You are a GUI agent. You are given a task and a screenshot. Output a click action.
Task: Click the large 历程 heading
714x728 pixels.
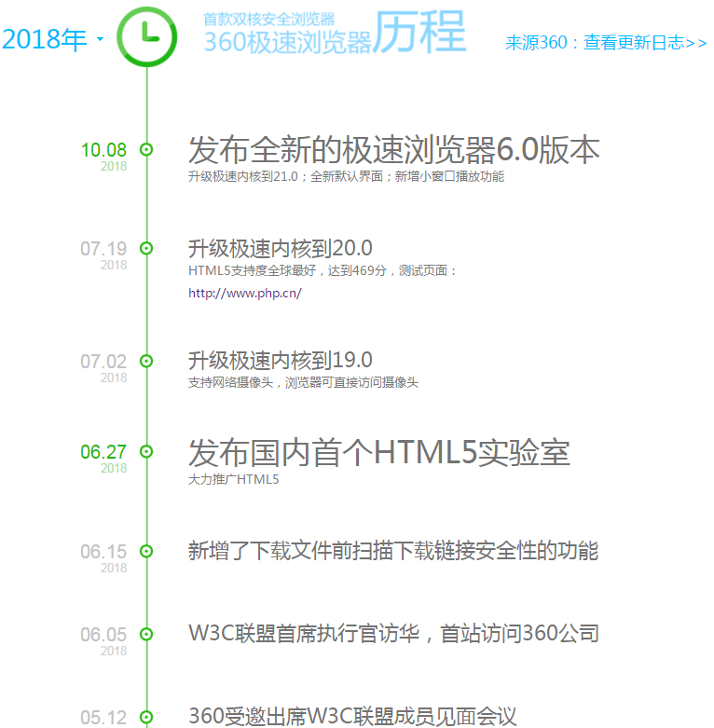[419, 32]
